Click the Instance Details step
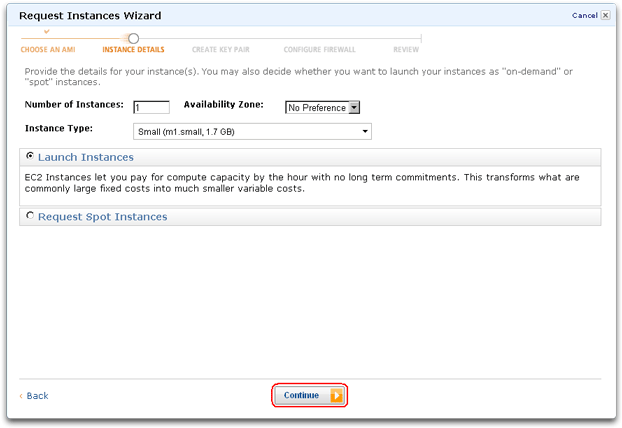 click(x=133, y=50)
